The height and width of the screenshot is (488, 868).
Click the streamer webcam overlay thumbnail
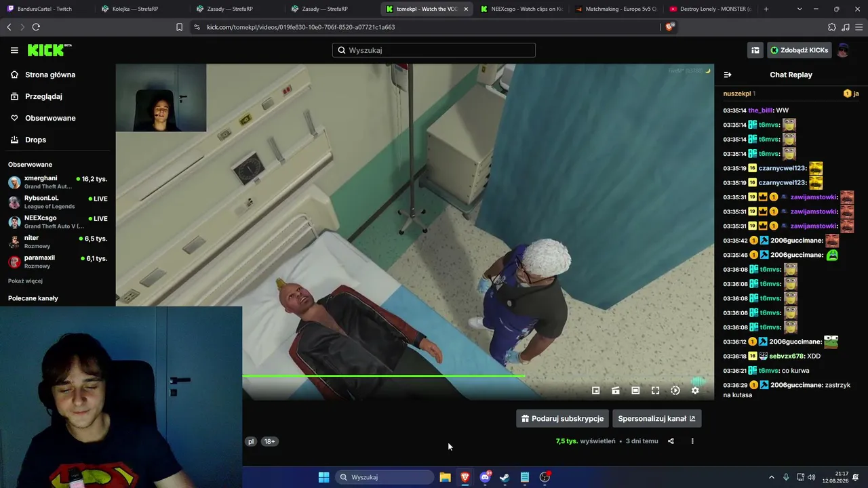[x=161, y=98]
